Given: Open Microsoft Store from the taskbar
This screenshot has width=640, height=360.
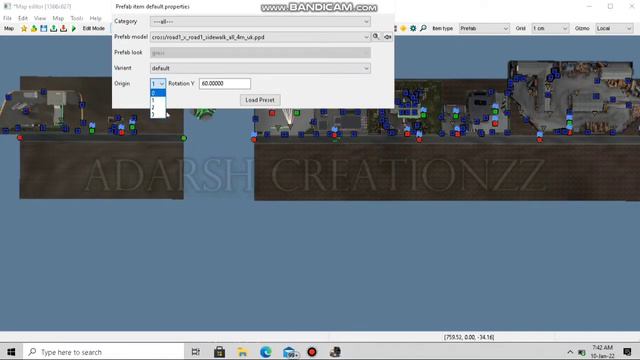Looking at the screenshot, I should click(x=219, y=352).
